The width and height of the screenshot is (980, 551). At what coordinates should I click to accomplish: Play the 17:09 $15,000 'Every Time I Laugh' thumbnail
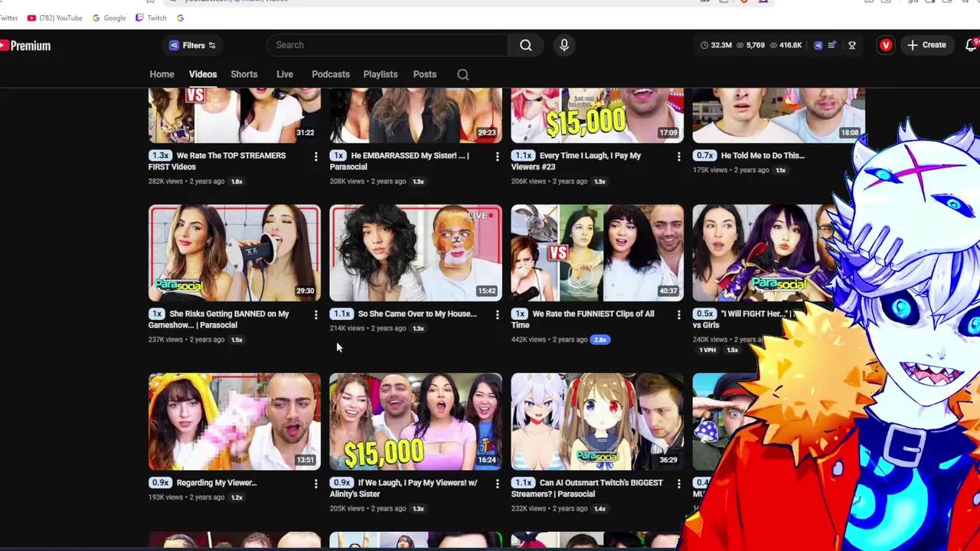pos(597,116)
